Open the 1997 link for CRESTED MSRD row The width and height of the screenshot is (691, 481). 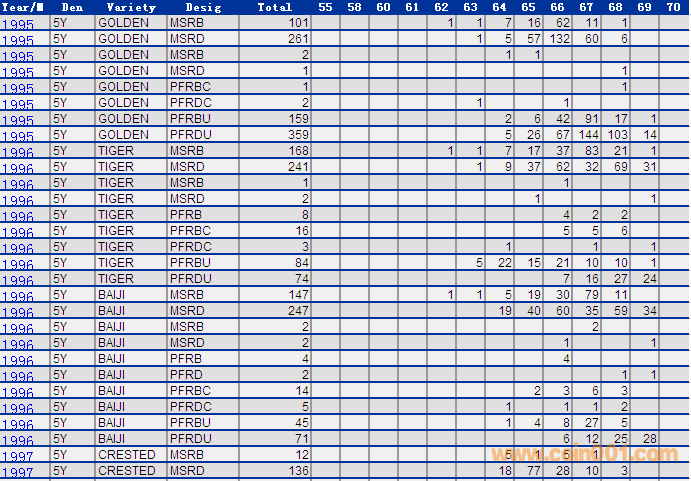[x=18, y=472]
